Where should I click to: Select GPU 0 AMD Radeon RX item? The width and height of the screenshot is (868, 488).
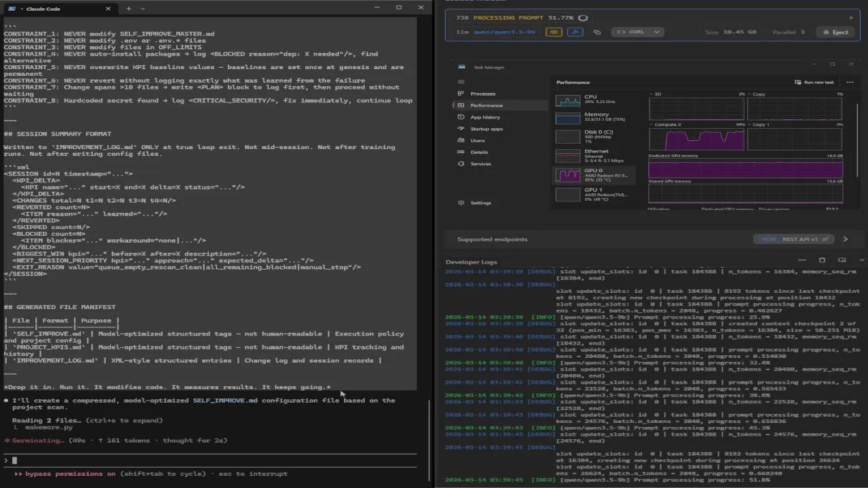point(595,175)
